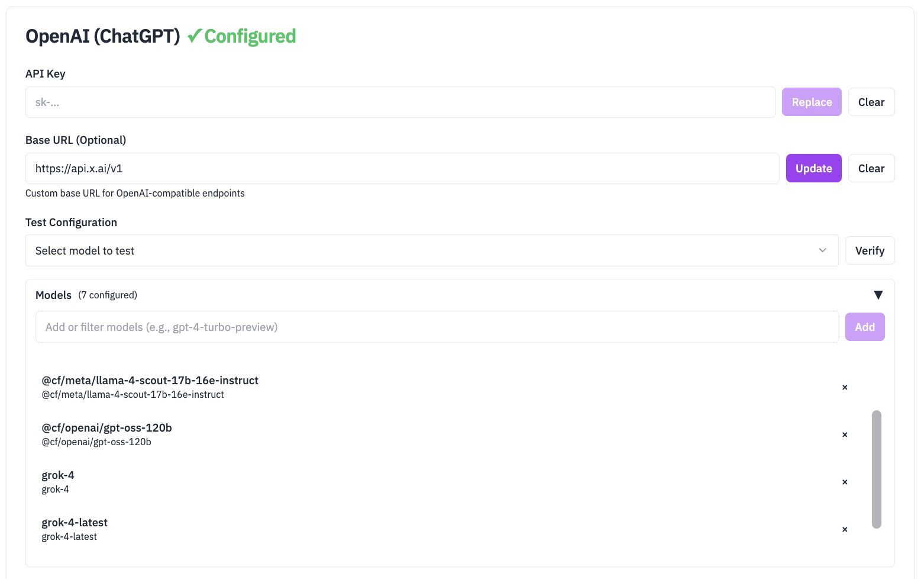Click the green Configured checkmark icon

[195, 36]
